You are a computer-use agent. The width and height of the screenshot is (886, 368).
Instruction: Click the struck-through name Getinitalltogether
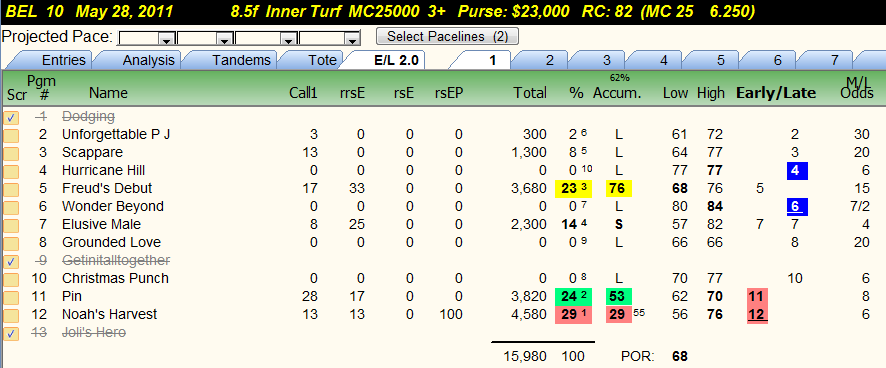(x=116, y=260)
